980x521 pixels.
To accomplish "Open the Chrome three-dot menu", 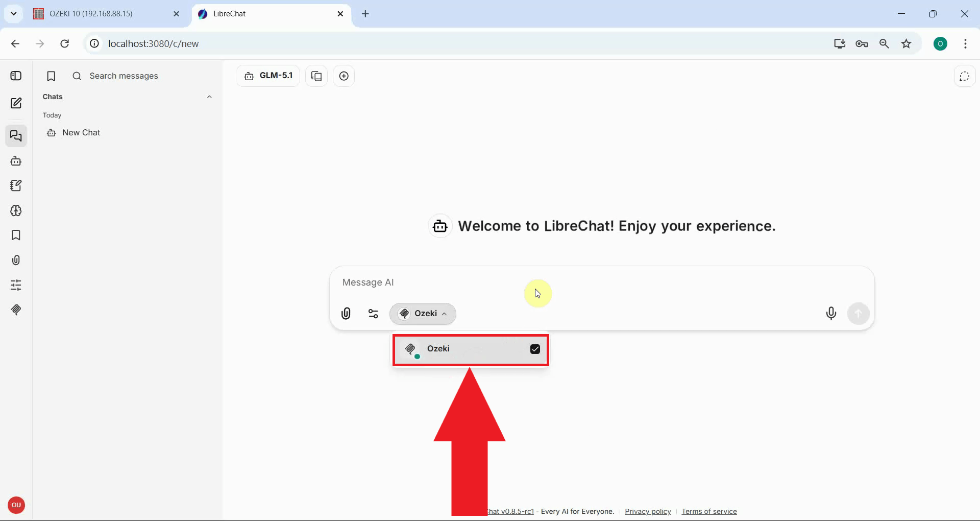I will (965, 44).
